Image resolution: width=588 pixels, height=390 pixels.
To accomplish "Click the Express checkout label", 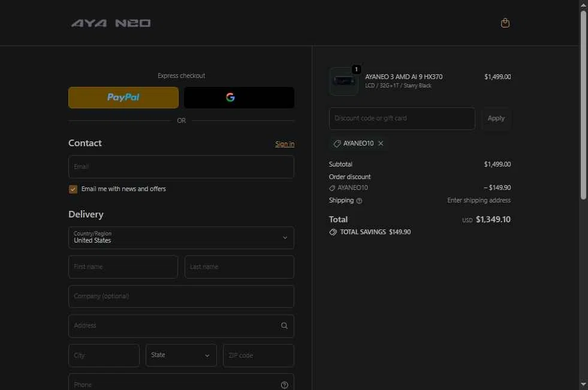I will click(x=181, y=75).
